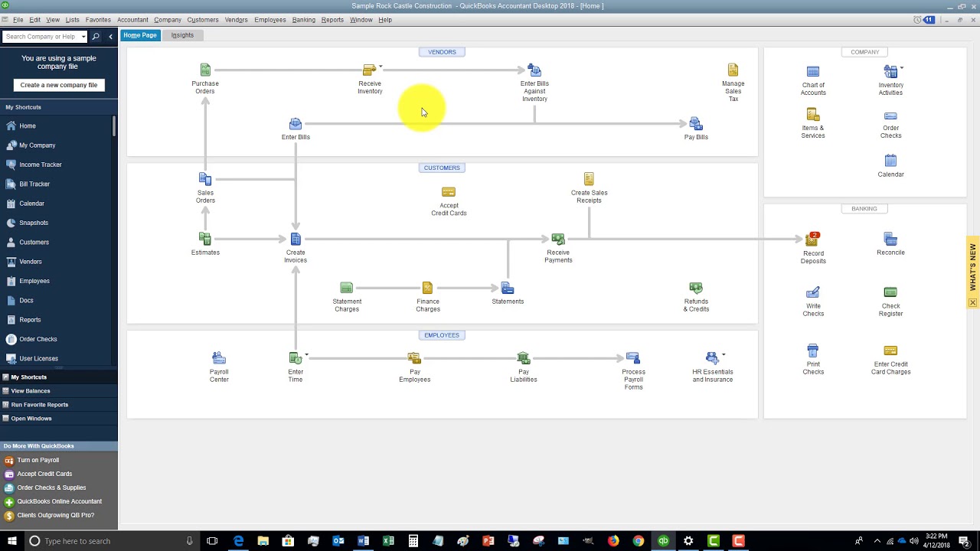This screenshot has height=551, width=980.
Task: Open Pay Employees
Action: pos(414,358)
